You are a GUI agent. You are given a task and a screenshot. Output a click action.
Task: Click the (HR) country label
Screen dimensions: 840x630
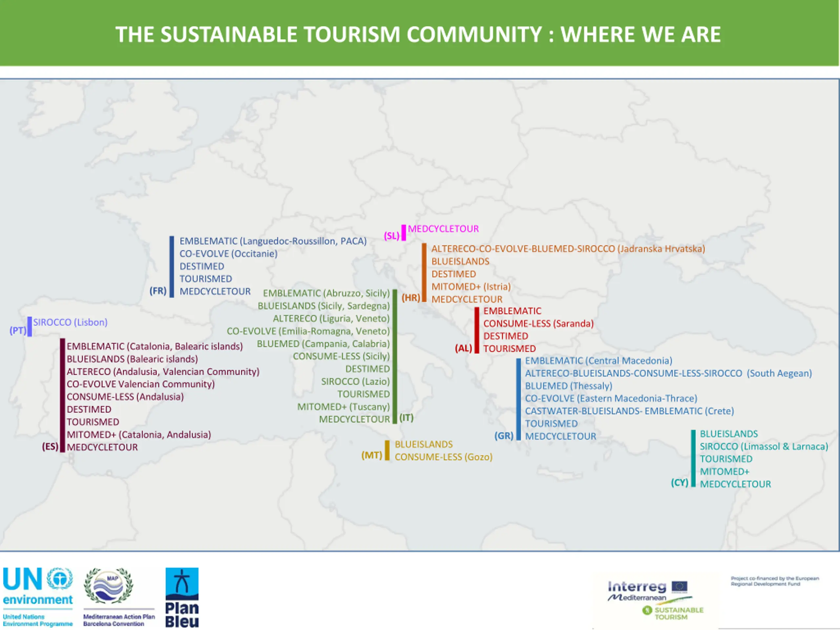point(411,297)
